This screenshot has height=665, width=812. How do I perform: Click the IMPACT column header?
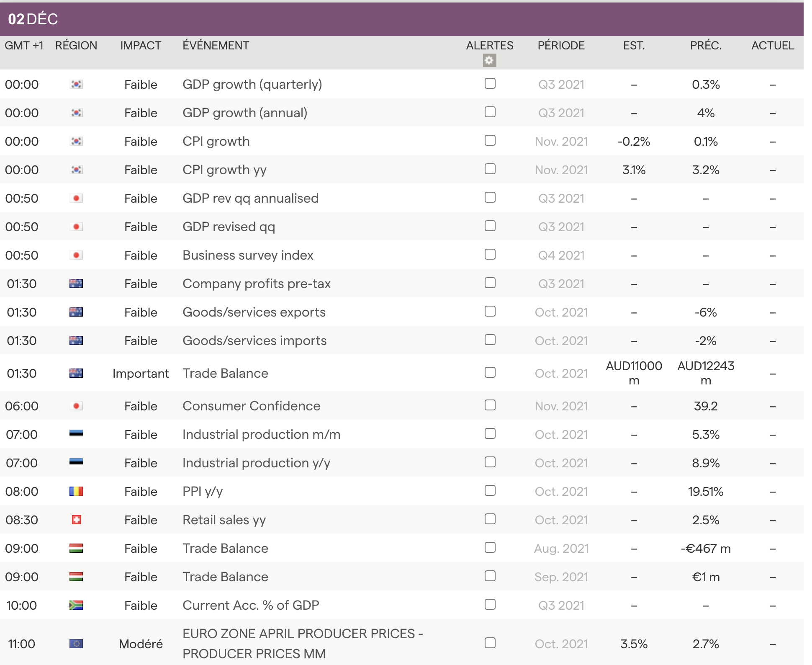point(141,45)
